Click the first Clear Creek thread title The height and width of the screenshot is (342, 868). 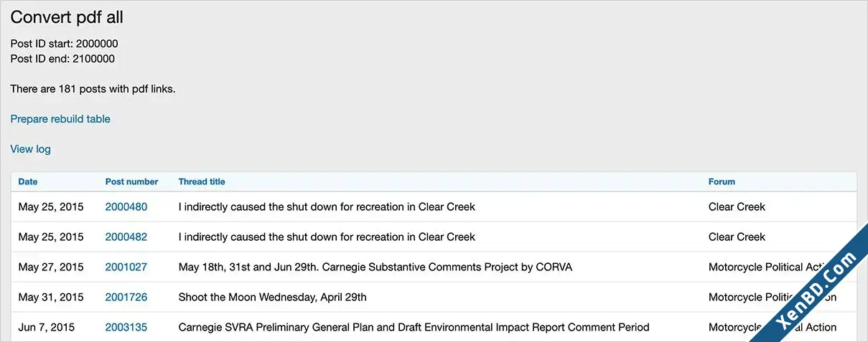click(327, 206)
